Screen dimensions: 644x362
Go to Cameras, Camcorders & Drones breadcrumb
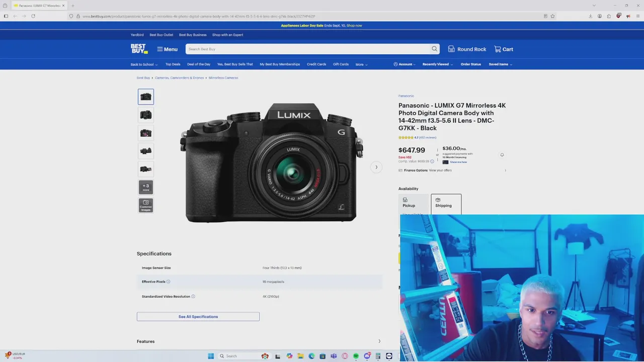[x=179, y=78]
